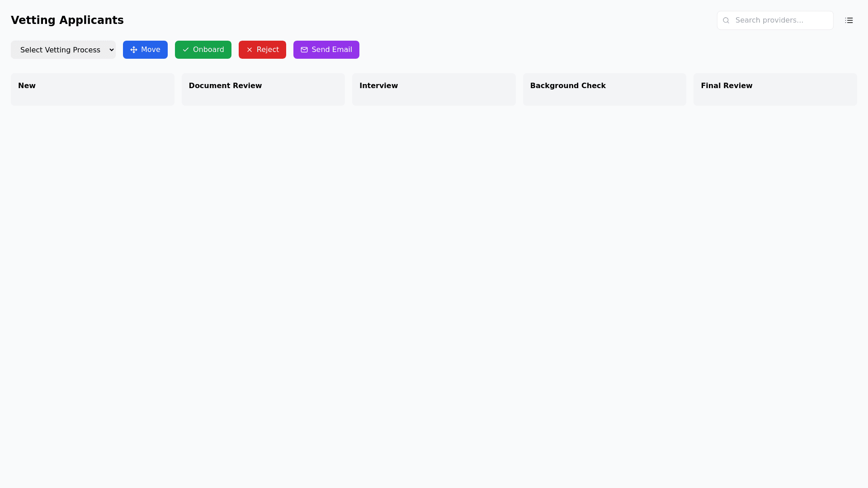Select the Document Review column header
Viewport: 868px width, 488px height.
225,86
